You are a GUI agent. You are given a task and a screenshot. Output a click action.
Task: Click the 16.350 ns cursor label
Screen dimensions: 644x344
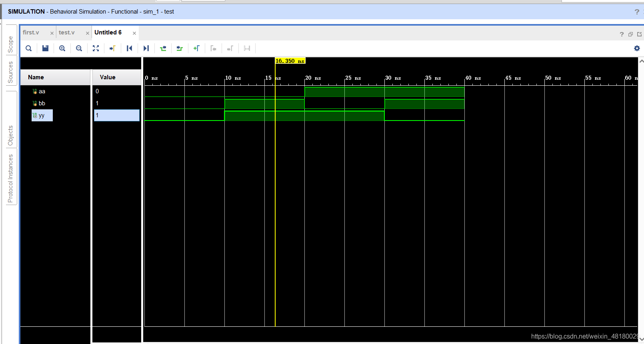pyautogui.click(x=290, y=61)
